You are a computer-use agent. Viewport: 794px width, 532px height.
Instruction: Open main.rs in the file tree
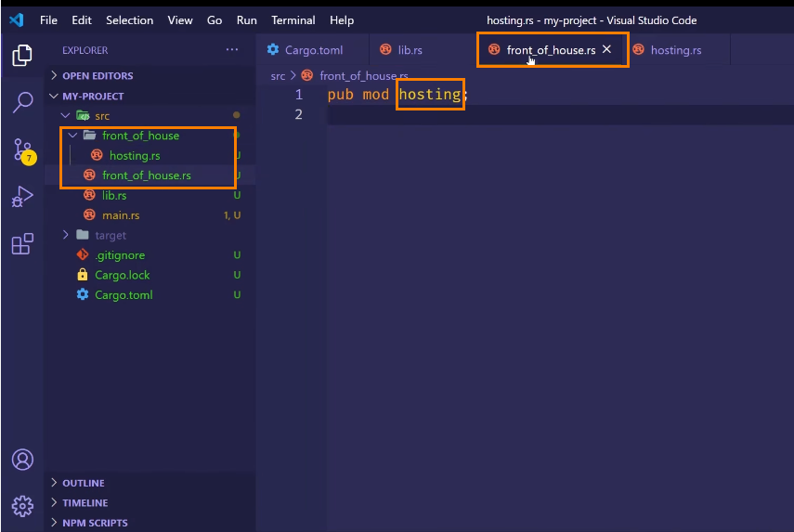point(121,215)
